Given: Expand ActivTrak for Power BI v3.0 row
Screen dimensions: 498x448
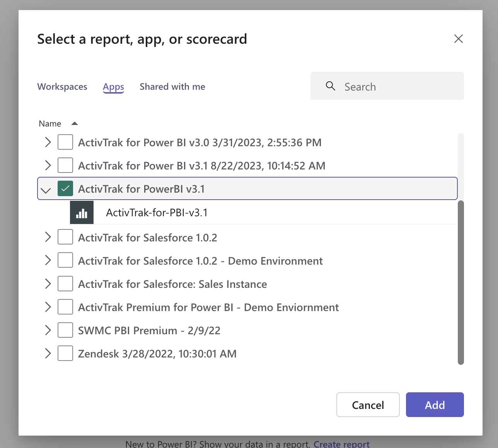Looking at the screenshot, I should coord(48,142).
